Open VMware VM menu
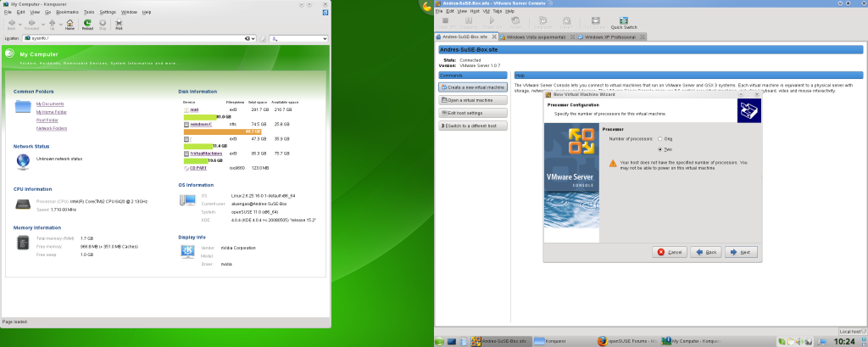The width and height of the screenshot is (868, 347). click(486, 11)
